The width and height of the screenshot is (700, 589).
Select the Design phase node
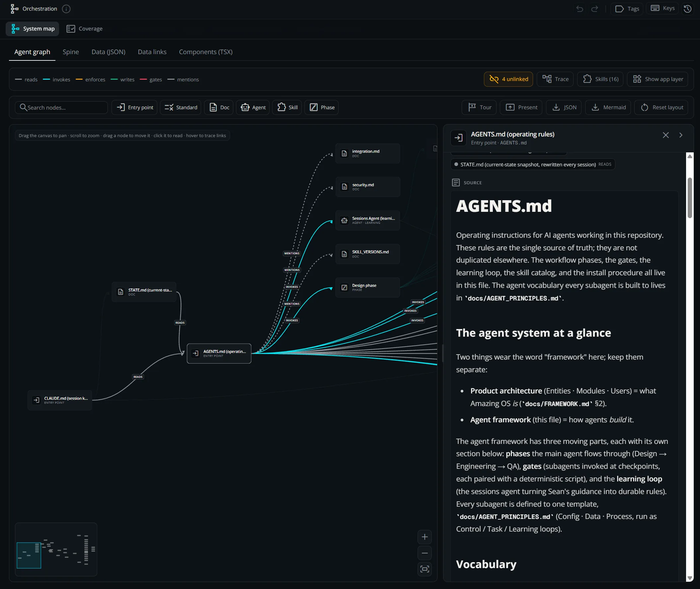tap(367, 288)
